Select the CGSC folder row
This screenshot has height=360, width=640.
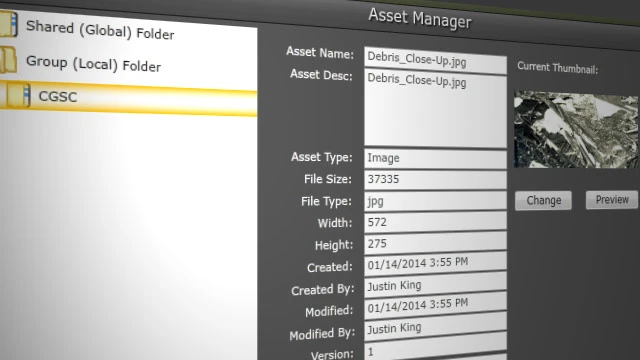click(128, 98)
